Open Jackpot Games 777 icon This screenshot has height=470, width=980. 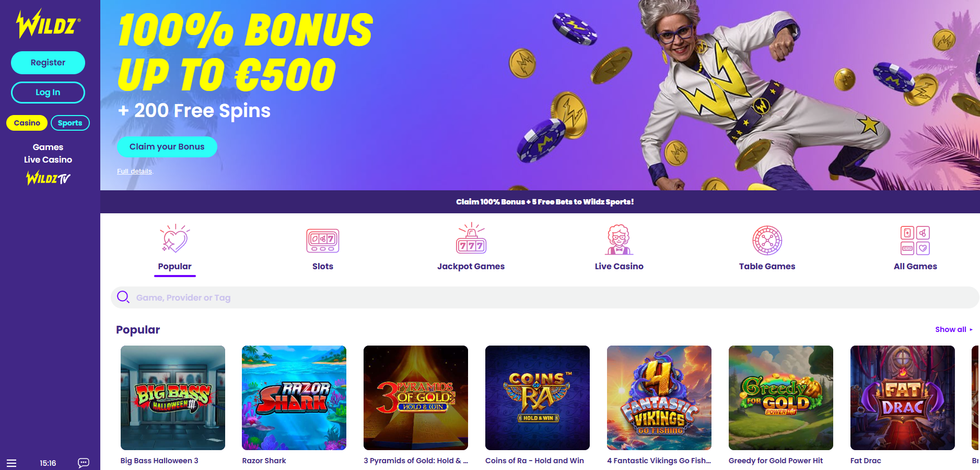471,238
